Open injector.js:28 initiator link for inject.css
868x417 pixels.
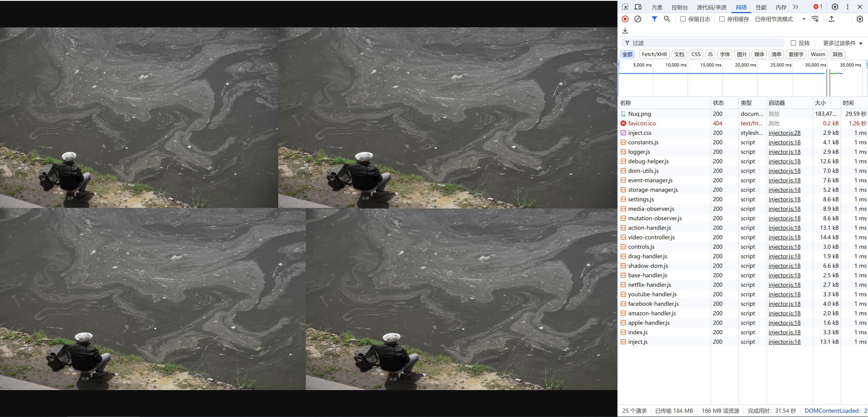784,133
